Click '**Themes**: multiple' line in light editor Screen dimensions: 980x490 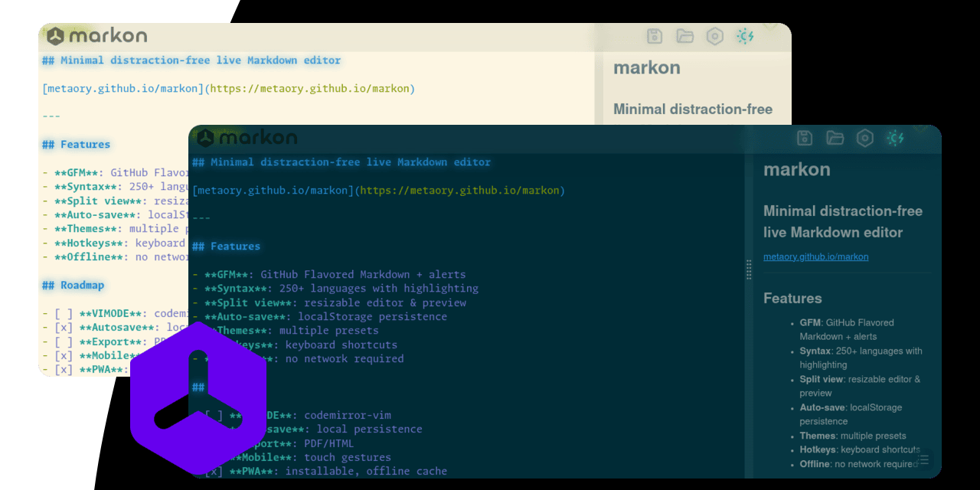click(115, 229)
